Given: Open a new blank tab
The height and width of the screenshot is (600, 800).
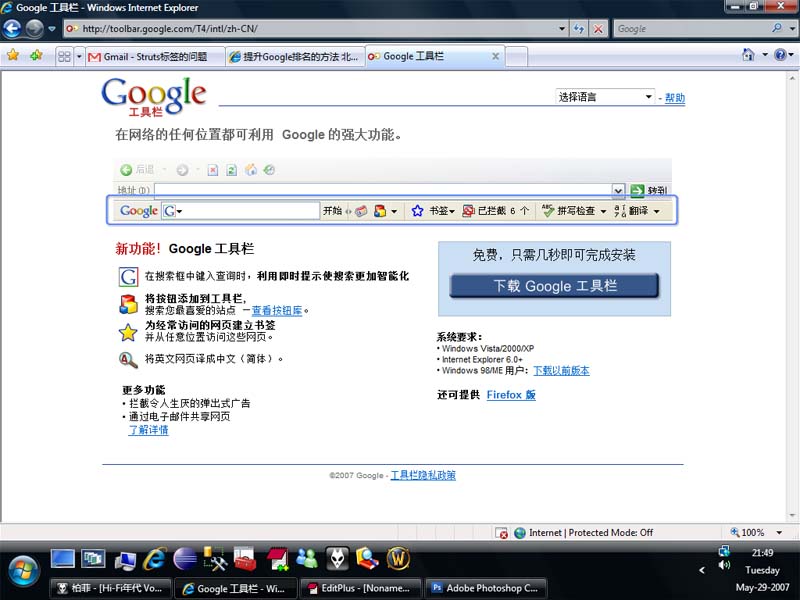Looking at the screenshot, I should pos(516,57).
